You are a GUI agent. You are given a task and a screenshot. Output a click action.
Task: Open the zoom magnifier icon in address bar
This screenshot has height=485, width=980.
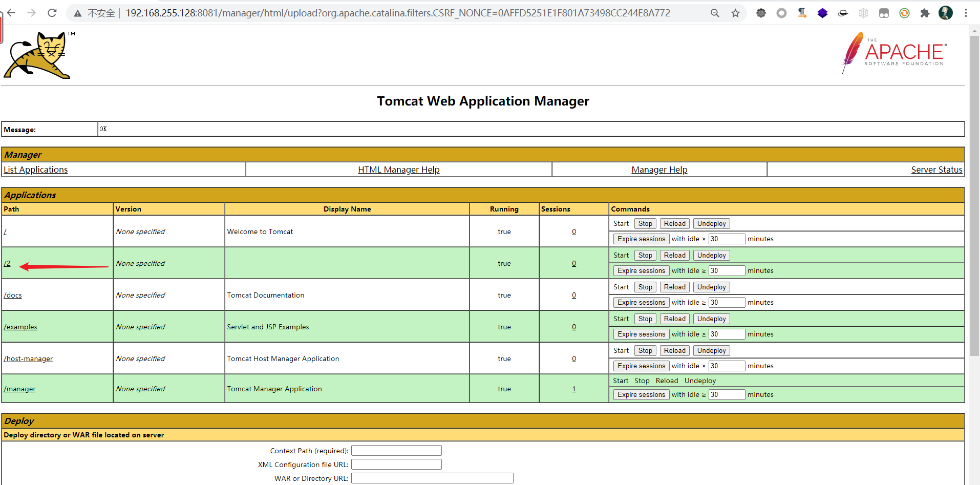pyautogui.click(x=715, y=13)
